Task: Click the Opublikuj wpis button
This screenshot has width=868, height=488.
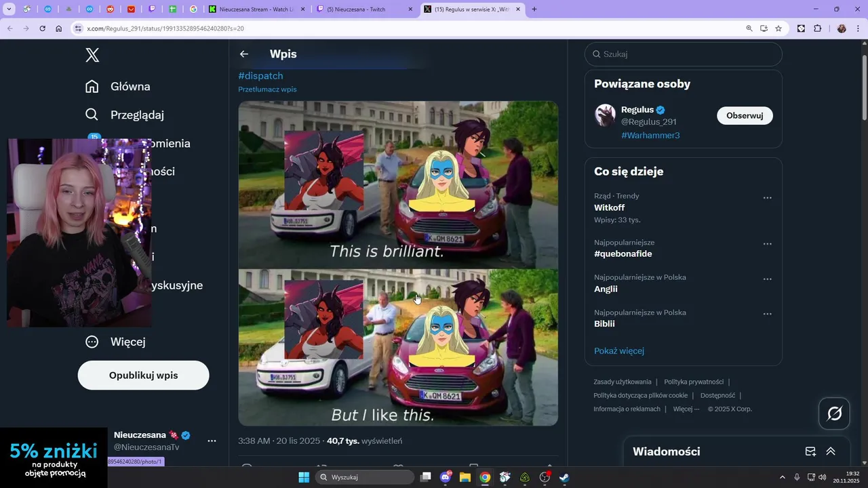Action: (x=143, y=375)
